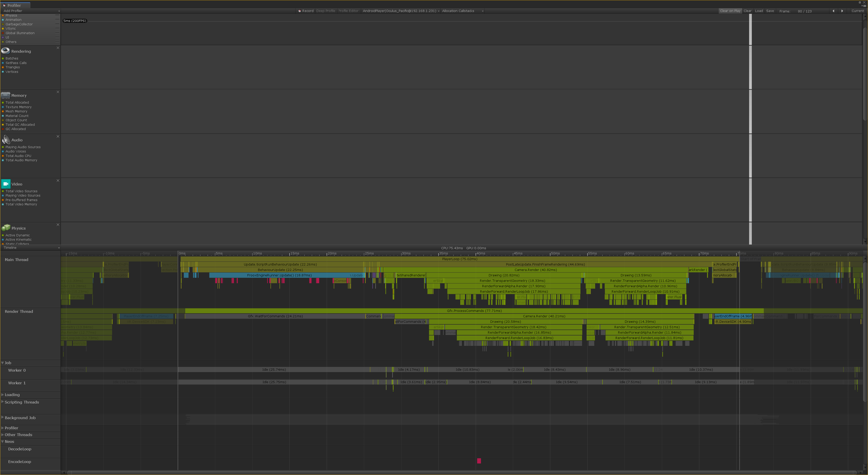Click the Audio speaker module icon
868x475 pixels.
(6, 140)
